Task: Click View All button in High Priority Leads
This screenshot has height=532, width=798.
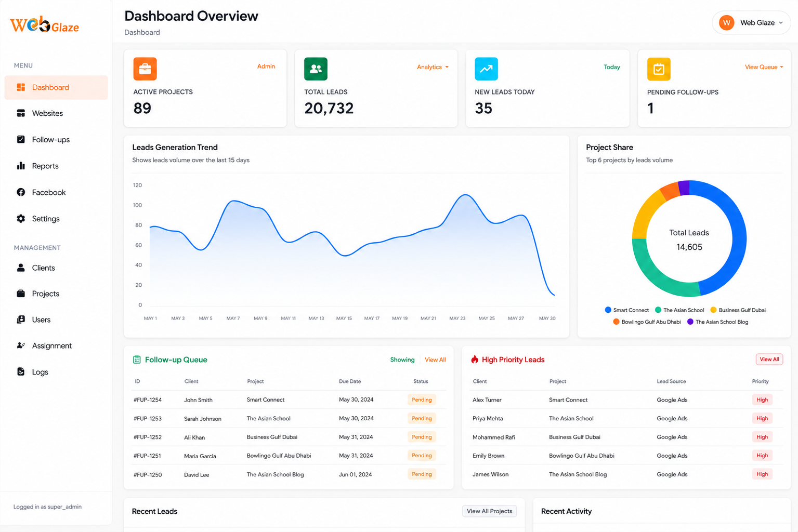Action: coord(769,360)
